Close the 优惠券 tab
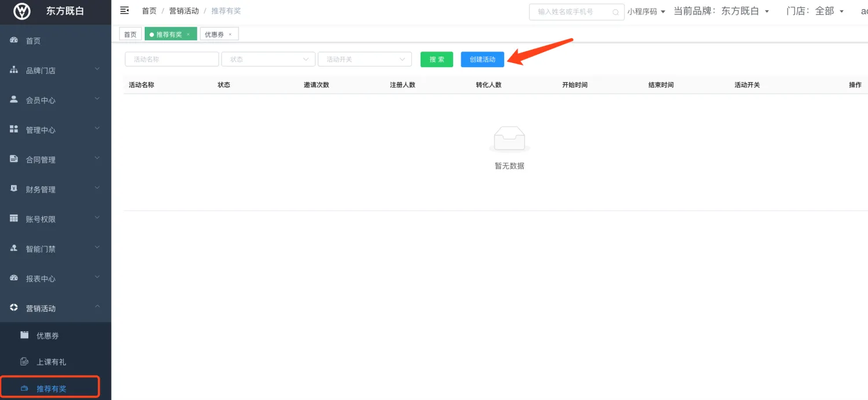Screen dimensions: 868x400 230,35
